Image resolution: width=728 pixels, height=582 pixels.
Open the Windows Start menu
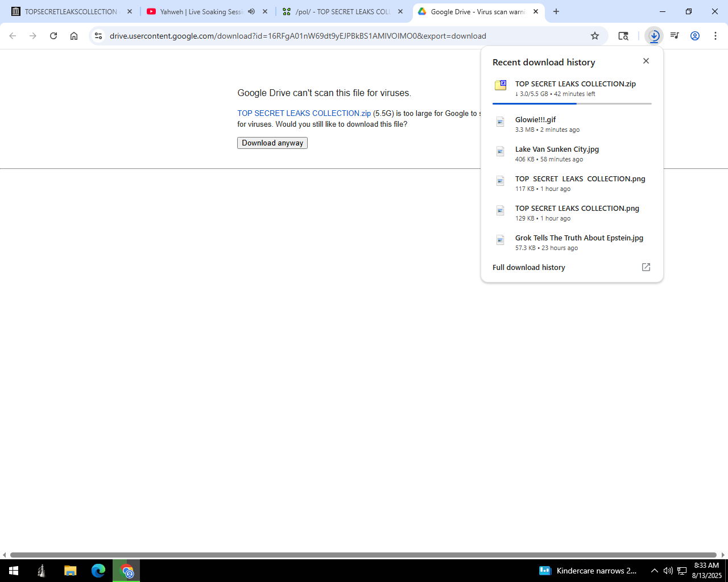[x=14, y=571]
